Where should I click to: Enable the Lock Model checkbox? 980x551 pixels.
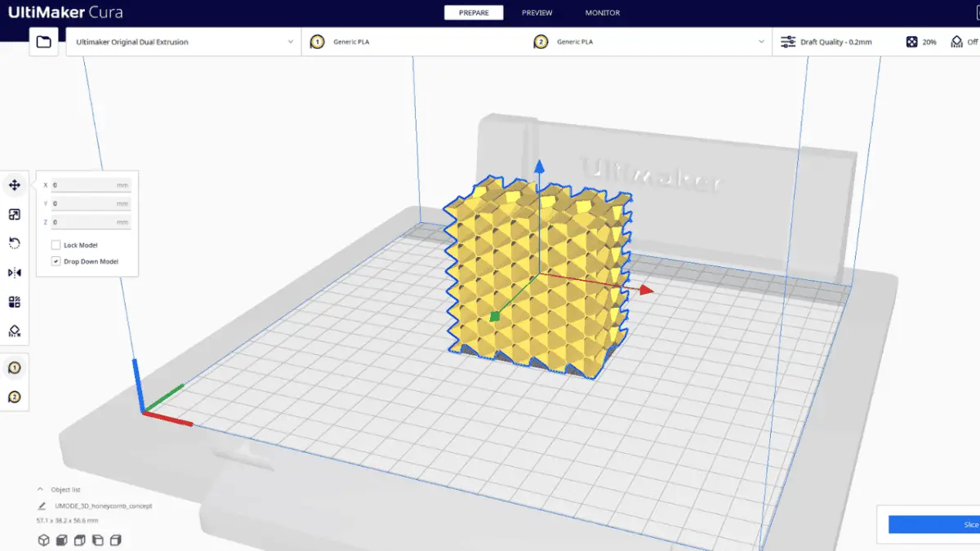(x=56, y=244)
